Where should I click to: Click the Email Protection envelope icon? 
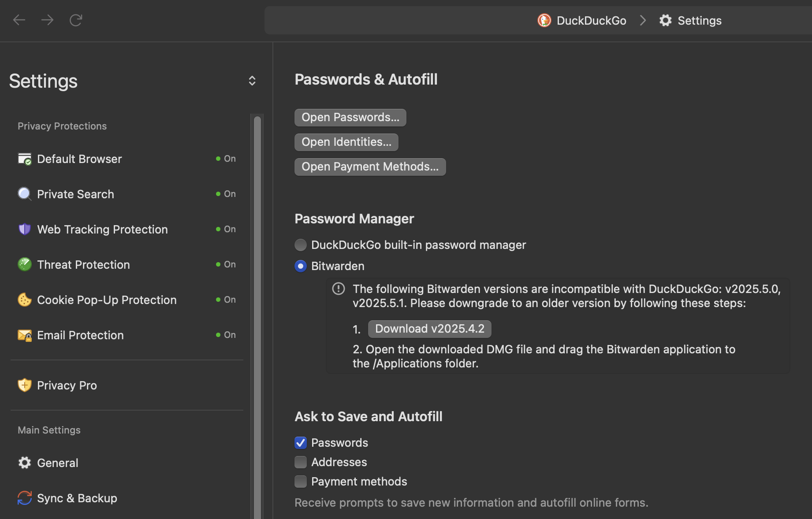(25, 335)
